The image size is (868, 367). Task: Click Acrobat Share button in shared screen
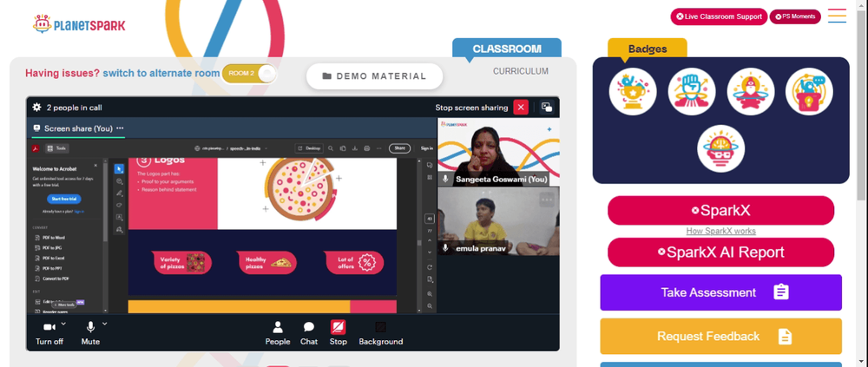click(399, 148)
